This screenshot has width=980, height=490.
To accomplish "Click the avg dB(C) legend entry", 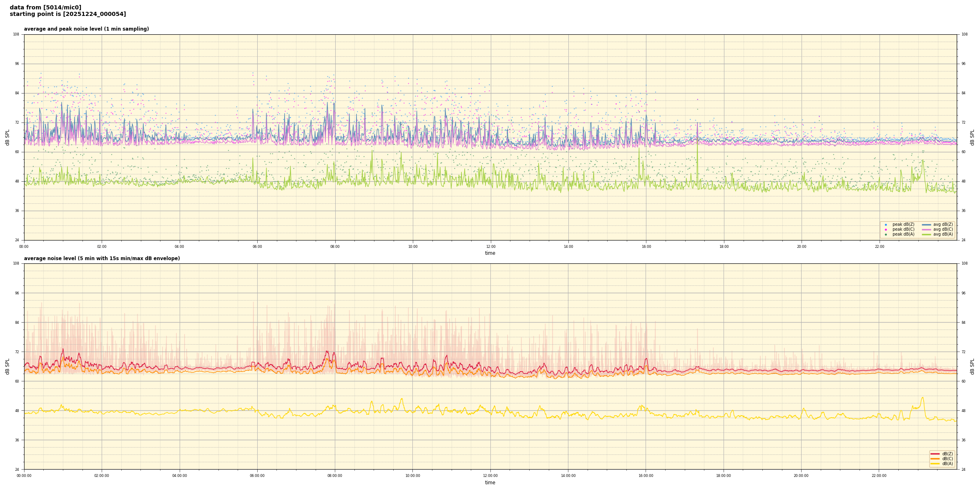I will pos(942,229).
